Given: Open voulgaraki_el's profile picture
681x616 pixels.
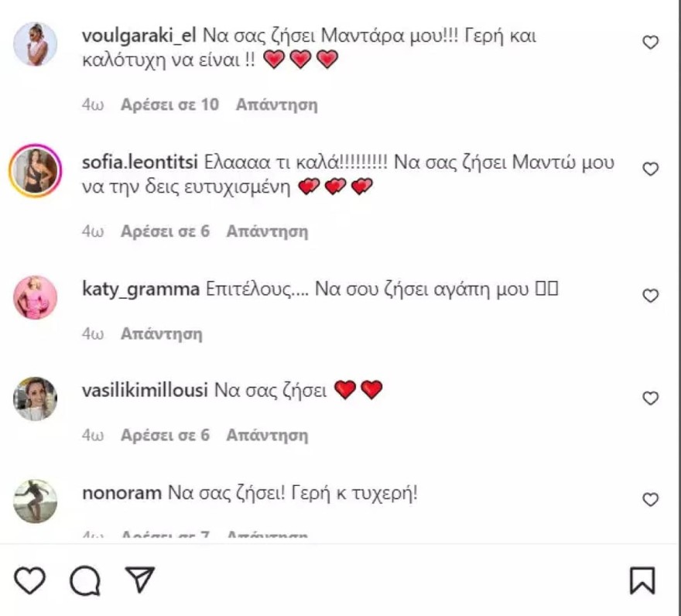Looking at the screenshot, I should pyautogui.click(x=36, y=44).
